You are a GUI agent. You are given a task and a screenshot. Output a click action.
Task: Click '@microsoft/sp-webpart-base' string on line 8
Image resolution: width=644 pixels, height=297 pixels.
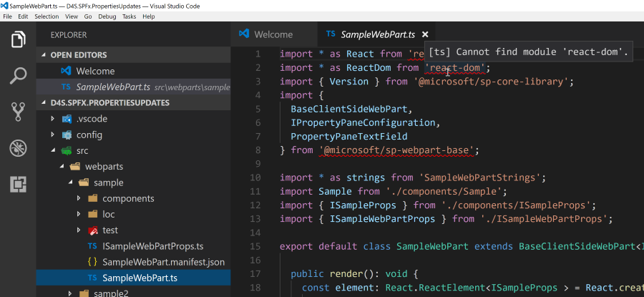396,150
